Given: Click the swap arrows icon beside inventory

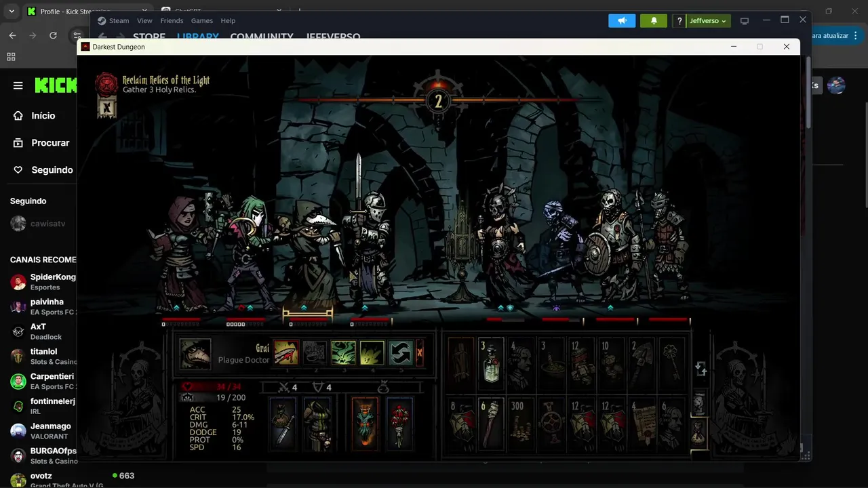Looking at the screenshot, I should (701, 369).
